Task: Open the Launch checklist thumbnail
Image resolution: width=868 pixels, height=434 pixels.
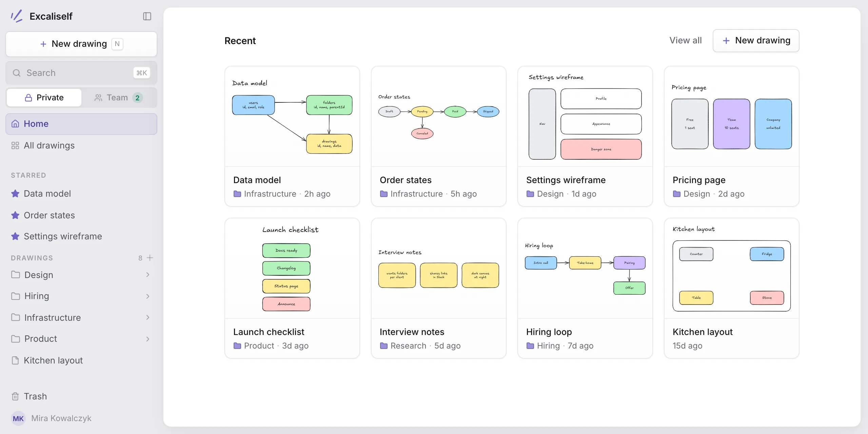Action: [292, 268]
